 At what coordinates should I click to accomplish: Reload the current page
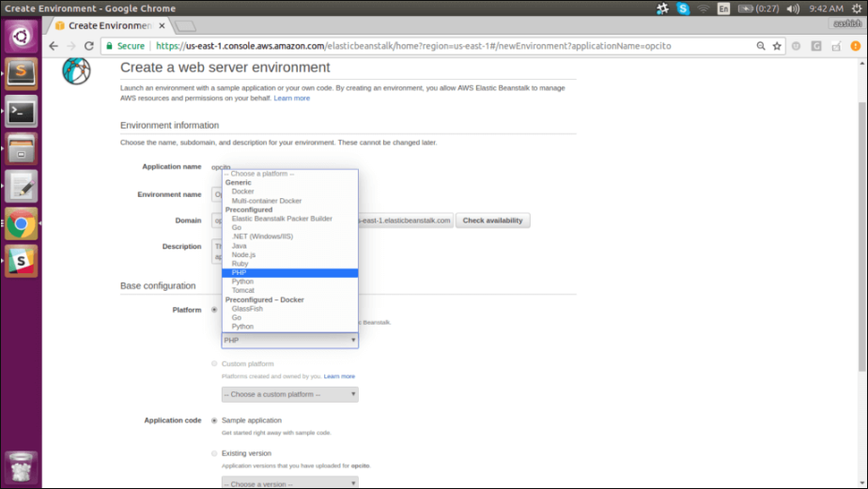point(88,46)
